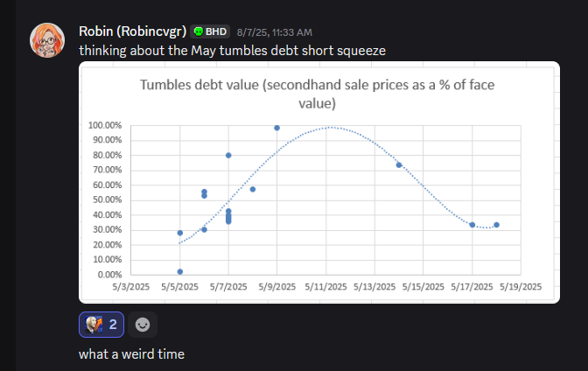Click the "what a weird time" message
Image resolution: width=588 pixels, height=371 pixels.
(x=131, y=353)
